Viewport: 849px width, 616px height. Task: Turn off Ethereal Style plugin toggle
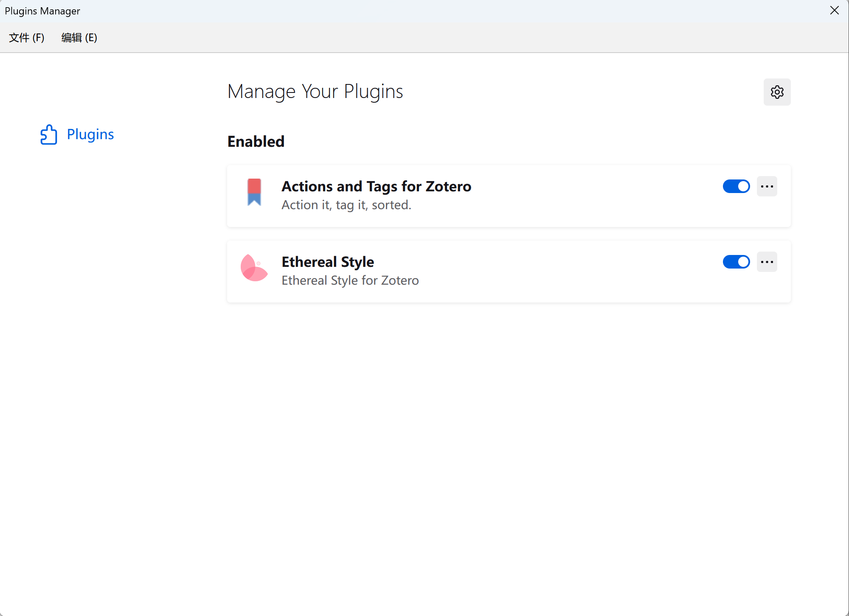tap(736, 262)
